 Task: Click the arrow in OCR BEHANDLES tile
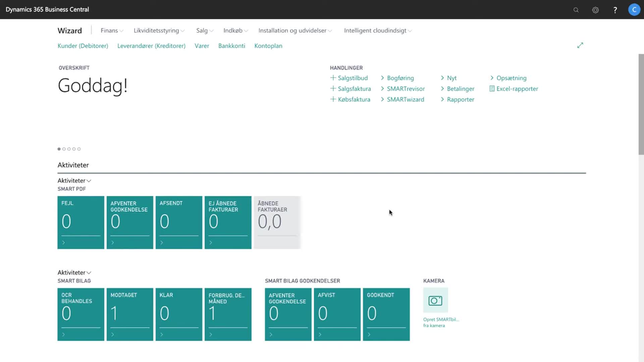[x=63, y=334]
